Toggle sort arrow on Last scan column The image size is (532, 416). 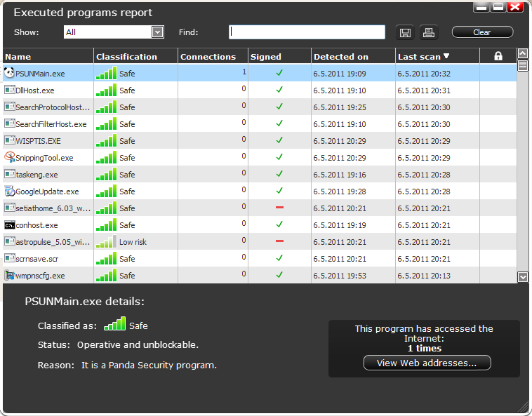pos(446,56)
